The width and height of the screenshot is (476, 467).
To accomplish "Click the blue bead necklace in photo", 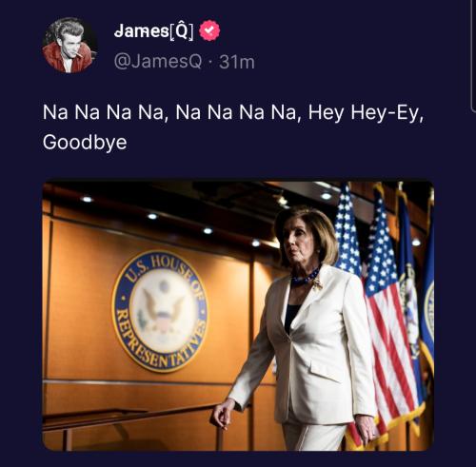I will point(306,278).
